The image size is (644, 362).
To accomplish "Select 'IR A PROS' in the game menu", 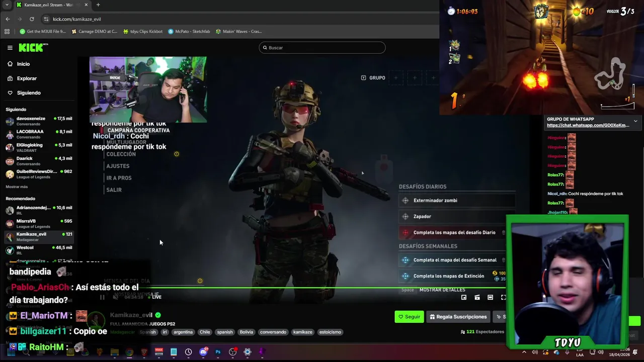I will click(x=119, y=178).
